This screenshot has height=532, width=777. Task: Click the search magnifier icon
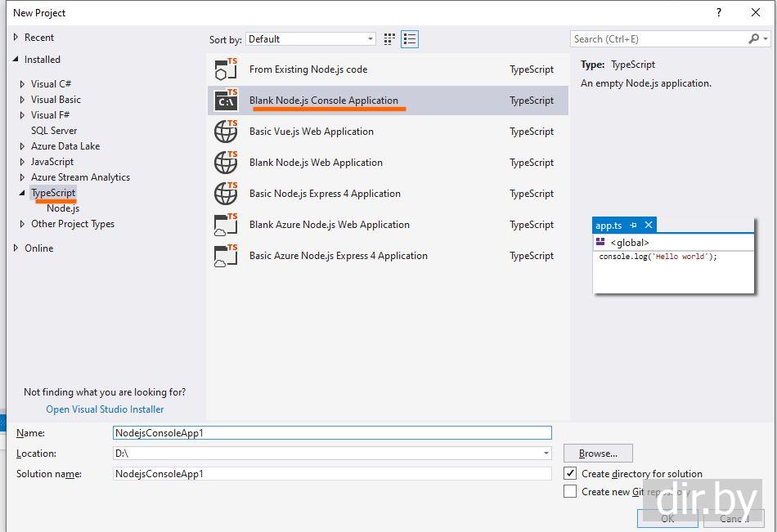pyautogui.click(x=753, y=39)
